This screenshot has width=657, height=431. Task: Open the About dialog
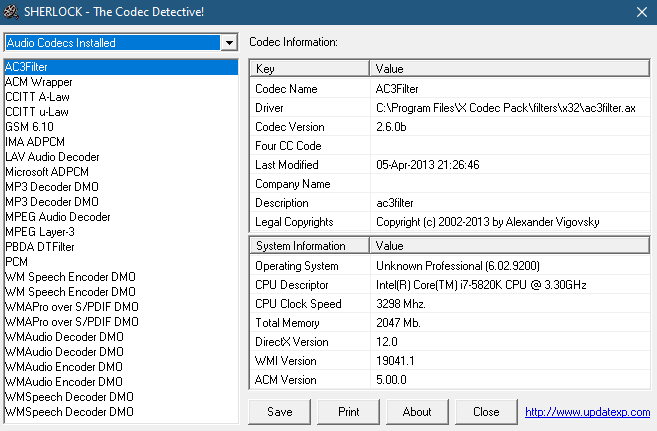tap(417, 412)
